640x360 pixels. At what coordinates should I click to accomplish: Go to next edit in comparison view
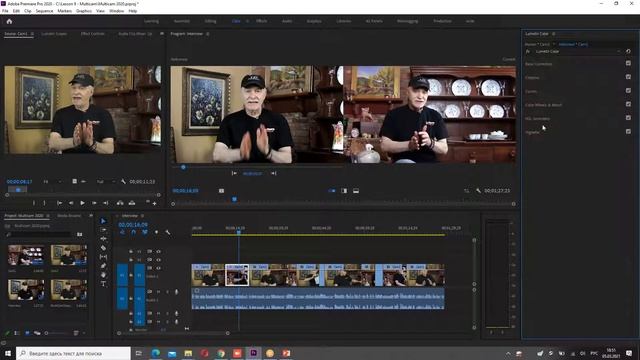[273, 173]
